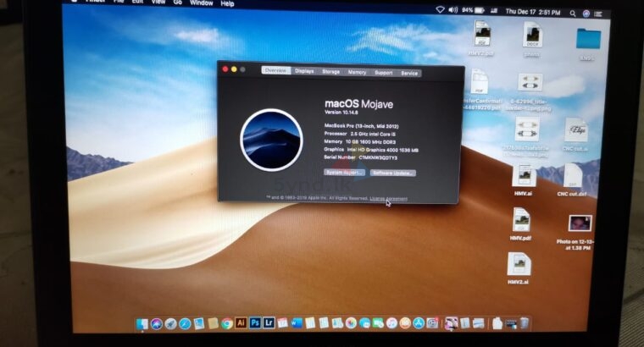The height and width of the screenshot is (347, 644).
Task: Open the License Agreement link
Action: pyautogui.click(x=389, y=199)
